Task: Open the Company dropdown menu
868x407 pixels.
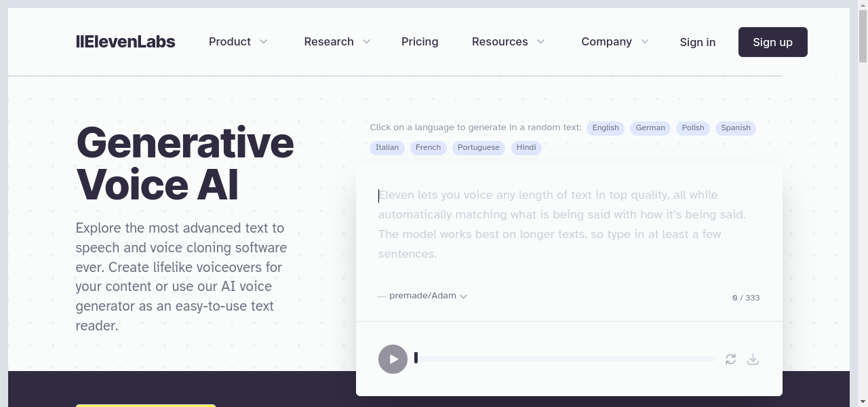Action: [614, 42]
